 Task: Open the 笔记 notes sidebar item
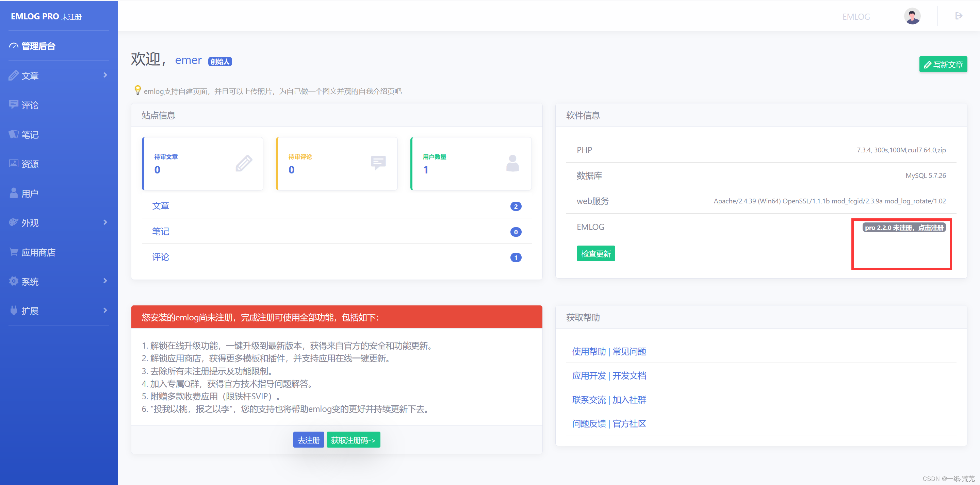pos(30,135)
